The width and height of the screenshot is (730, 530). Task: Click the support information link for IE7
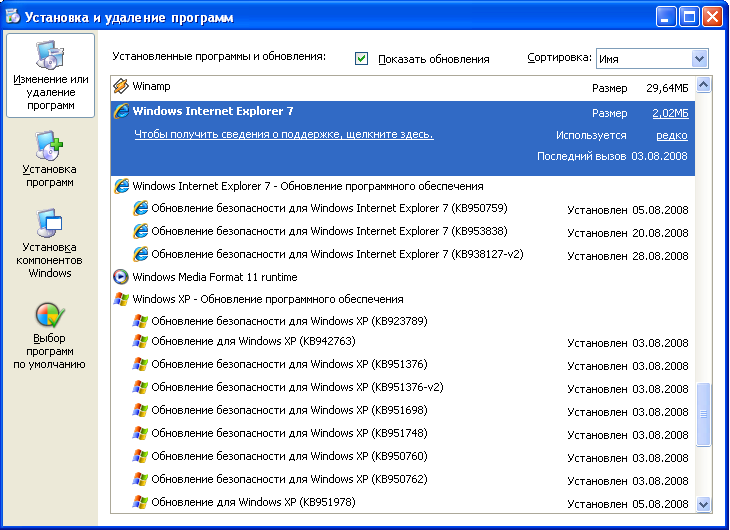[283, 134]
